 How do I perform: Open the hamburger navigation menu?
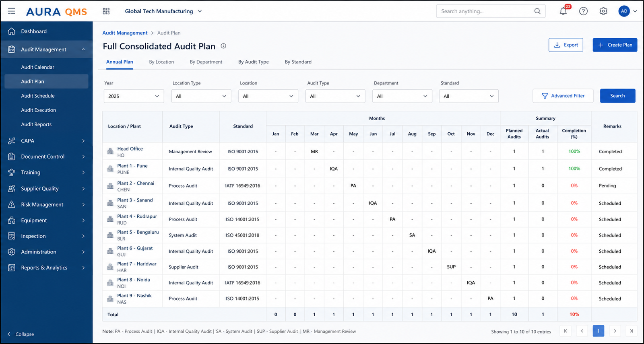pyautogui.click(x=12, y=11)
